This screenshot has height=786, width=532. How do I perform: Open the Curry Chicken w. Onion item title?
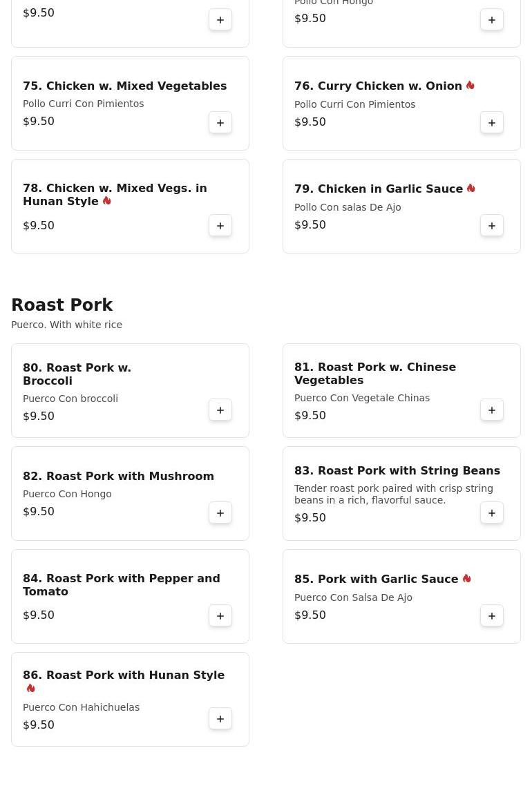tap(378, 86)
